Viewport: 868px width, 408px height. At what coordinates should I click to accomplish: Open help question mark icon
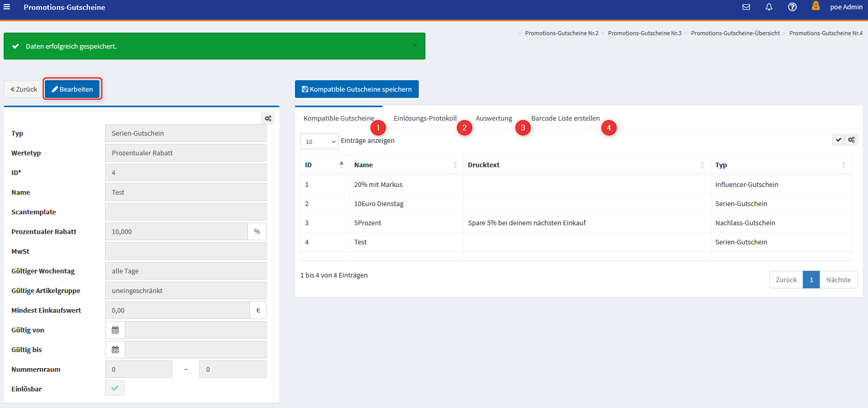[792, 7]
